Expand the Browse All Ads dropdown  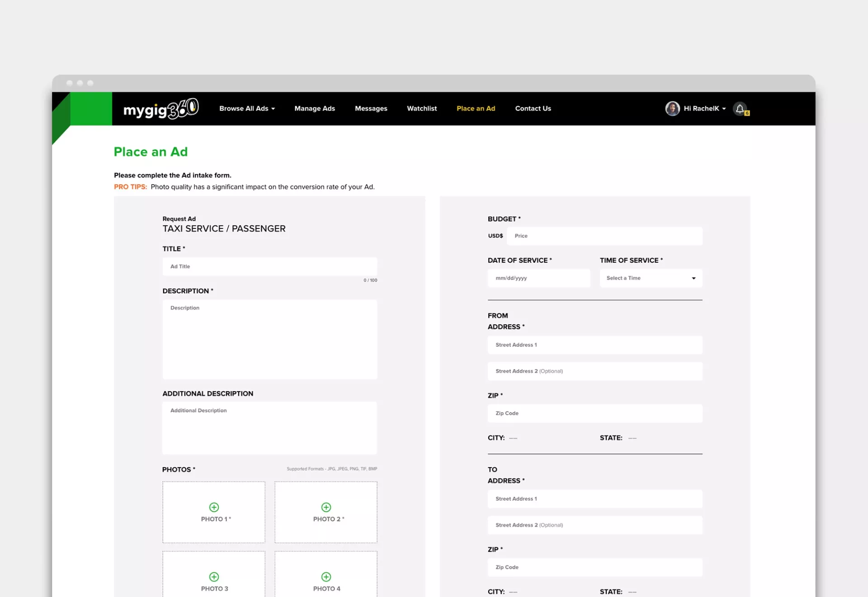pyautogui.click(x=247, y=109)
